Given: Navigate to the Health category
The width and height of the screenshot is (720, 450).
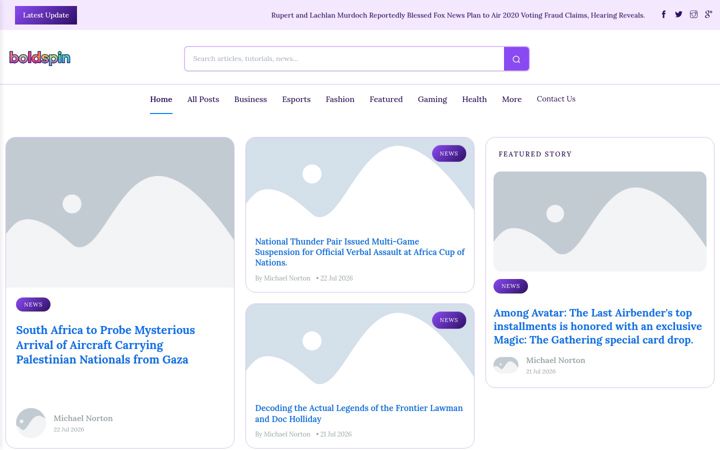Looking at the screenshot, I should tap(474, 99).
